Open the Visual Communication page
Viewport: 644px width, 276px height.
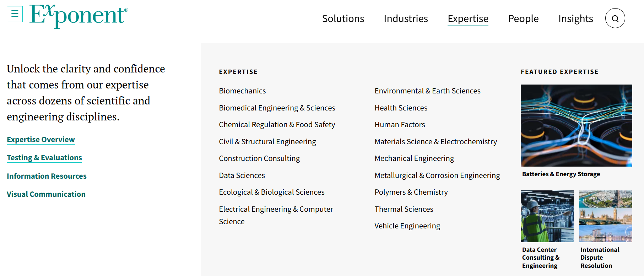coord(46,194)
